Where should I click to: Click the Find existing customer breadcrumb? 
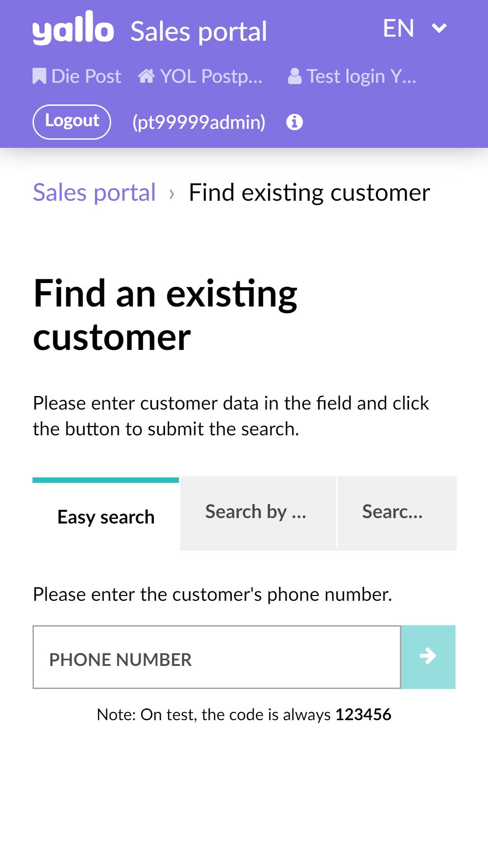(x=310, y=193)
